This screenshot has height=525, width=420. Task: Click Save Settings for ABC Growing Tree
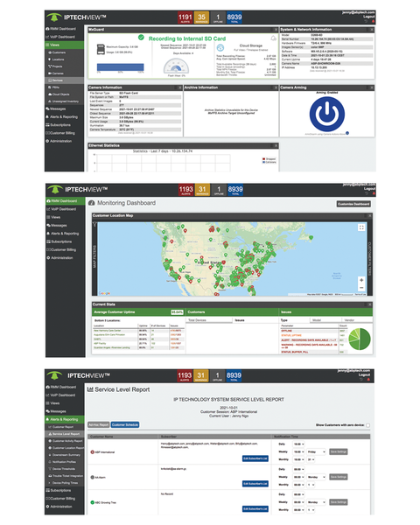339,502
